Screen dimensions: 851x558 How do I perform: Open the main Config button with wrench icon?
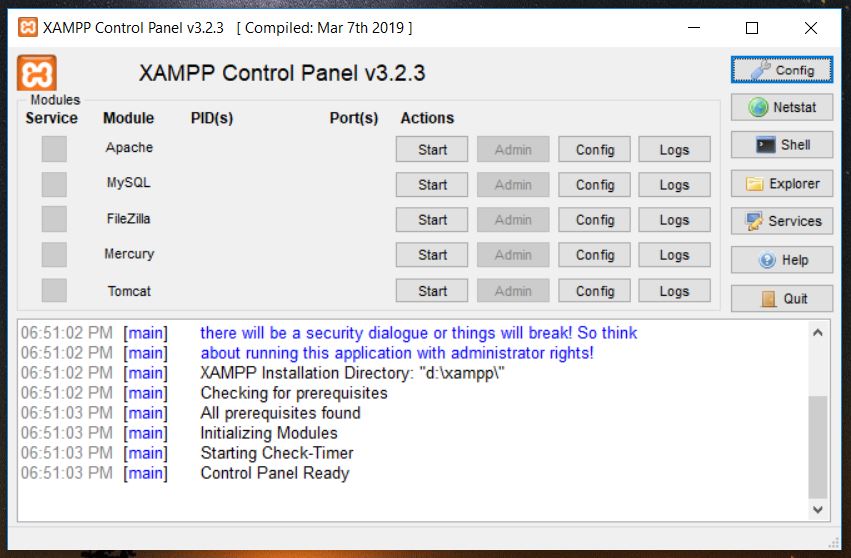coord(782,70)
